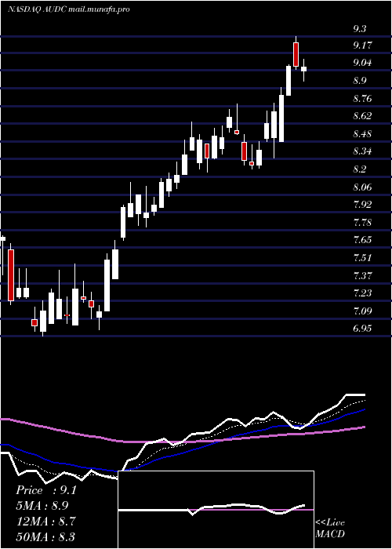Click the 7.51 price axis label

[362, 258]
